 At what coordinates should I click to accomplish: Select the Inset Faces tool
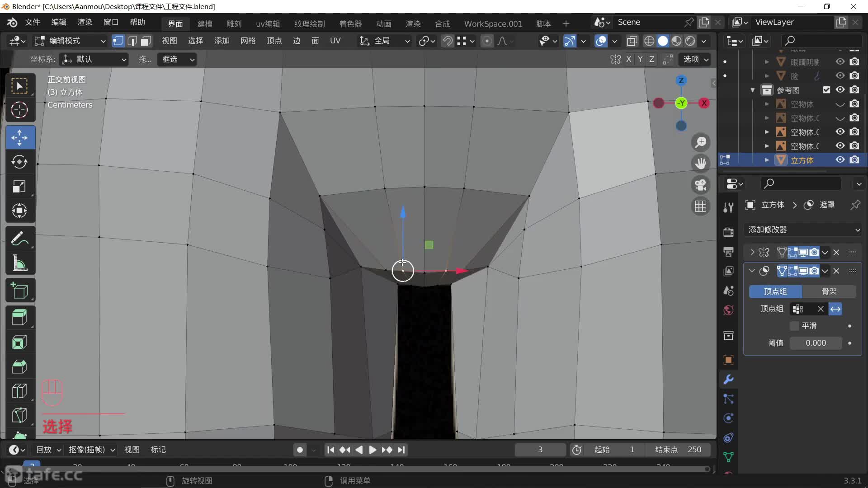coord(19,342)
